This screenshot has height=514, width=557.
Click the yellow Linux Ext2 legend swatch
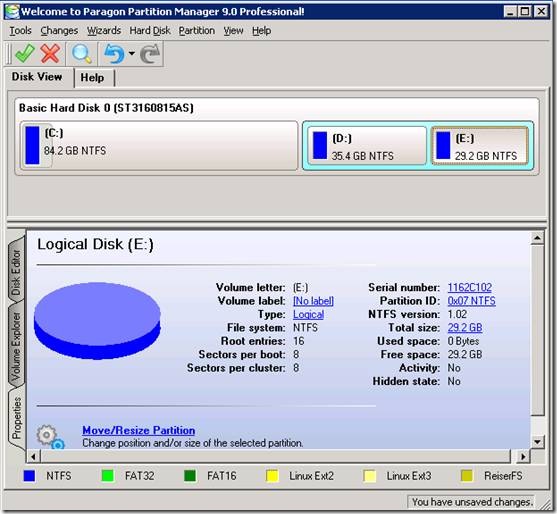272,476
